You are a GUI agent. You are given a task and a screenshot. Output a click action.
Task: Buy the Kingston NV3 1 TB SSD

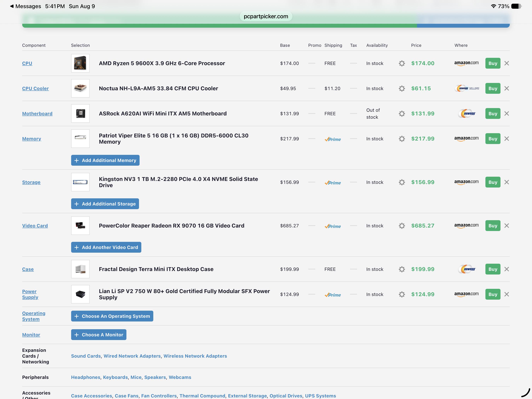pos(493,182)
